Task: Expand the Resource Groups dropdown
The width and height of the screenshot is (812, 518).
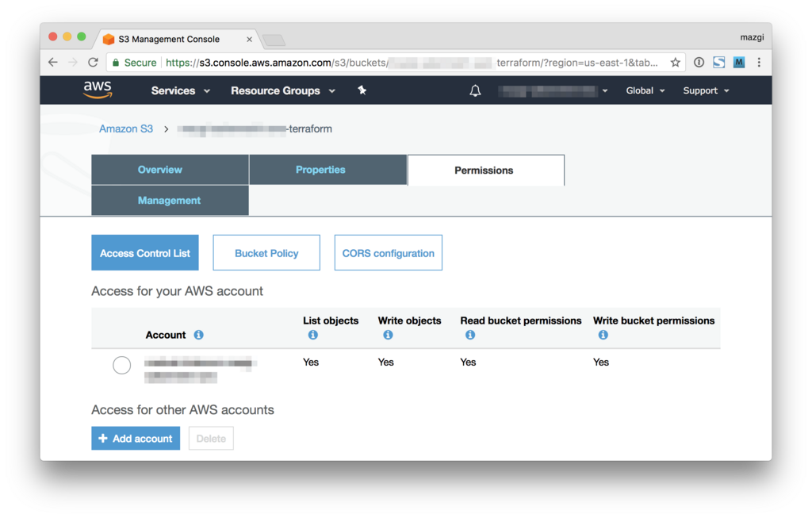Action: pos(283,90)
